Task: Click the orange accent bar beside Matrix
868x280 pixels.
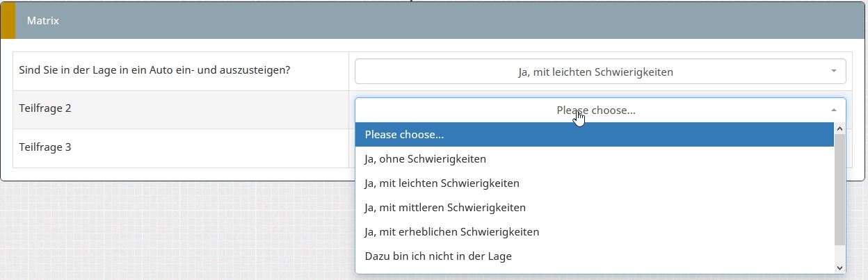Action: click(x=8, y=21)
